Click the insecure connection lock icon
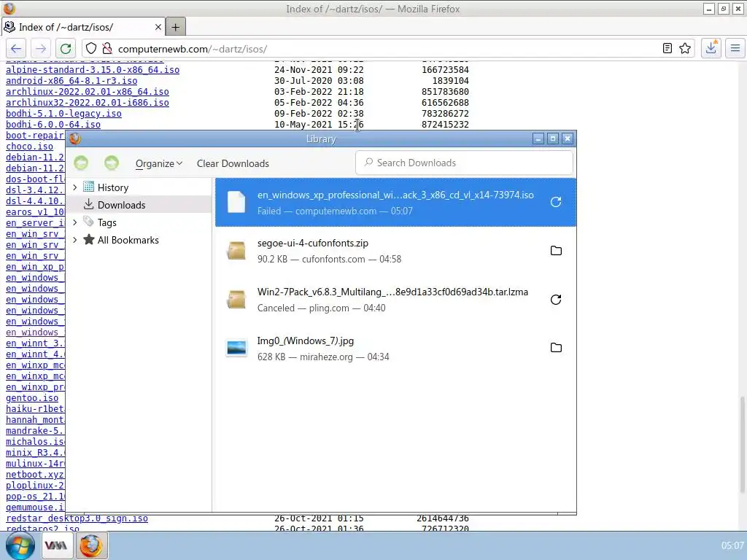 click(x=107, y=49)
